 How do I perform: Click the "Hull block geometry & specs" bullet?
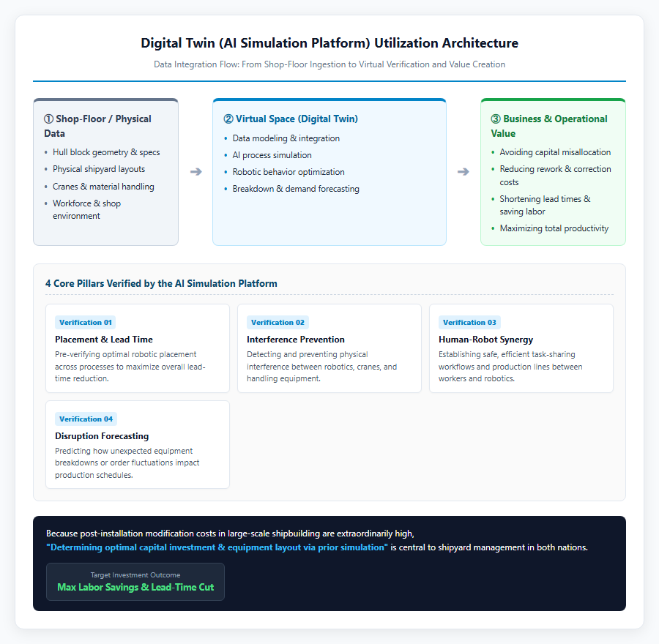tap(106, 152)
